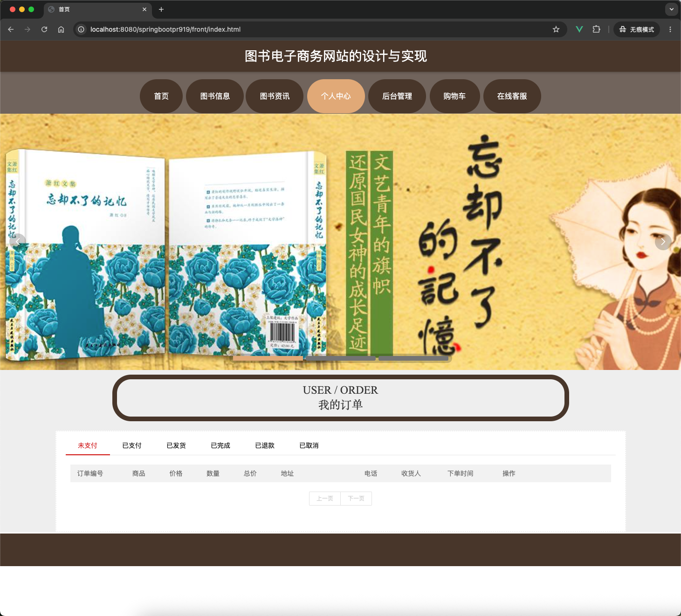Switch to the 已发货 orders tab
Viewport: 681px width, 616px height.
(176, 445)
